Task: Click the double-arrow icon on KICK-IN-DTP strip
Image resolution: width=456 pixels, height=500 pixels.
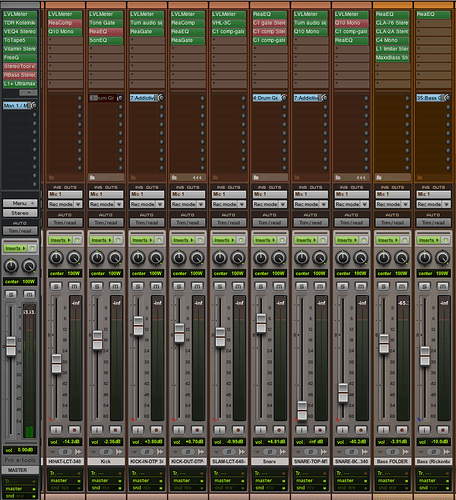Action: coord(160,452)
